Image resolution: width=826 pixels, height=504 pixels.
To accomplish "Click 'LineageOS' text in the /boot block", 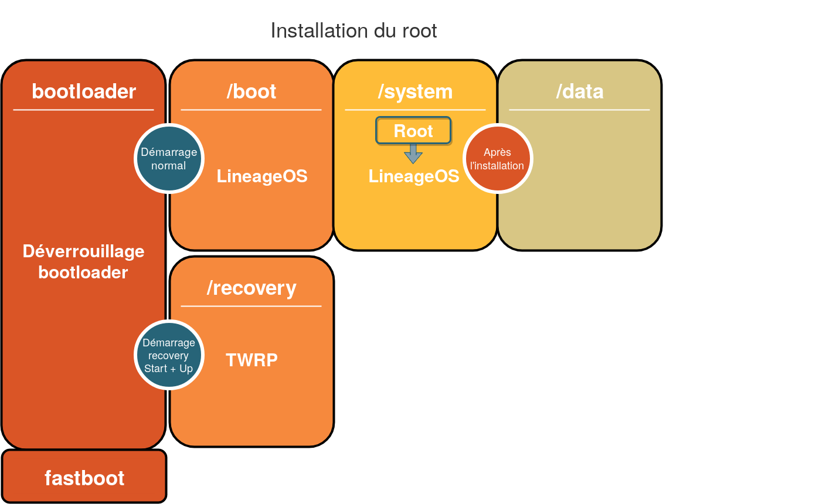I will 262,176.
